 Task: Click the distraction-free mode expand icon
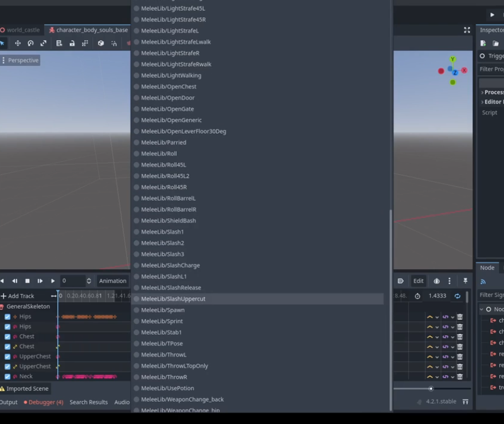[x=467, y=30]
